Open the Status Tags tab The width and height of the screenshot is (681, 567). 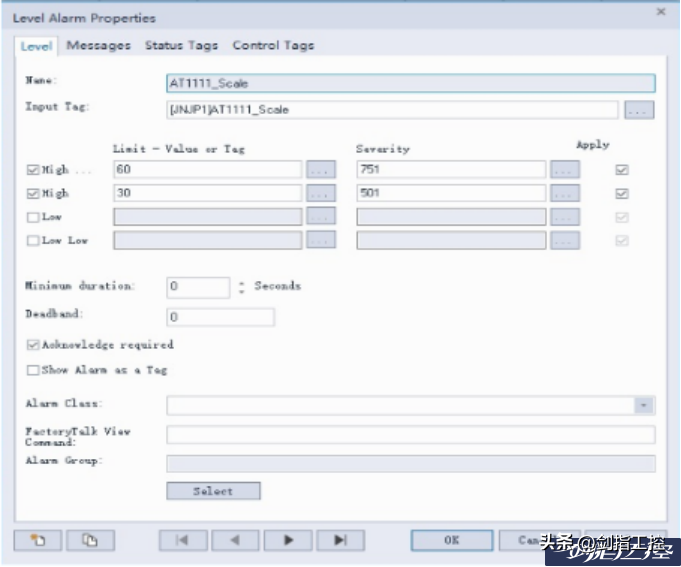tap(181, 46)
